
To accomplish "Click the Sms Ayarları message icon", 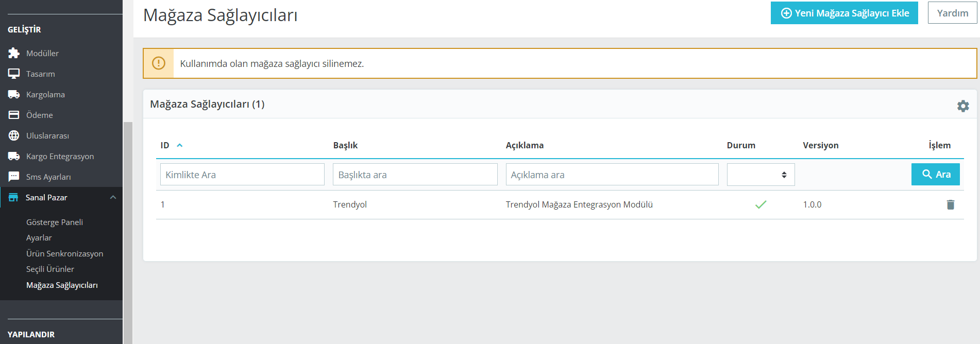I will [14, 177].
